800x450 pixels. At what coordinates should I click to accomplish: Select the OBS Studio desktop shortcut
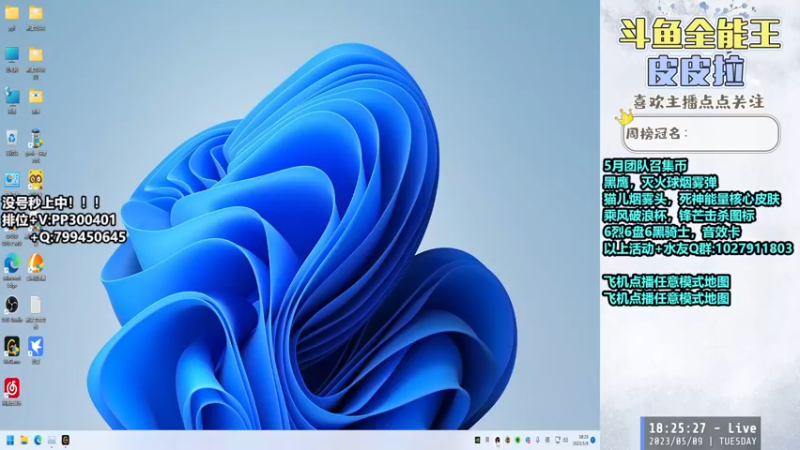12,305
